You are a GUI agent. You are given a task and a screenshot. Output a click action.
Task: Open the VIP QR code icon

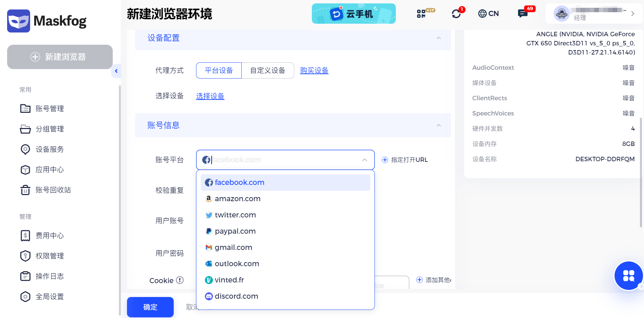click(x=422, y=14)
